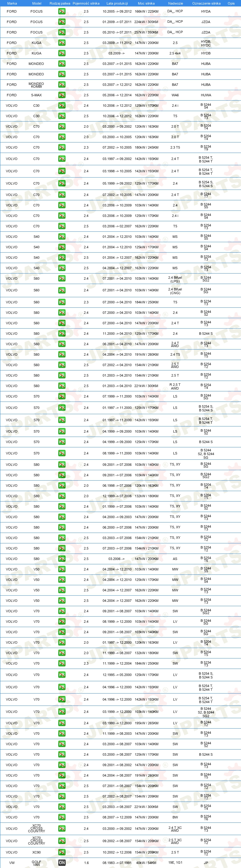241x868 pixels.
Task: Click the 'Model' column header
Action: [x=37, y=3]
